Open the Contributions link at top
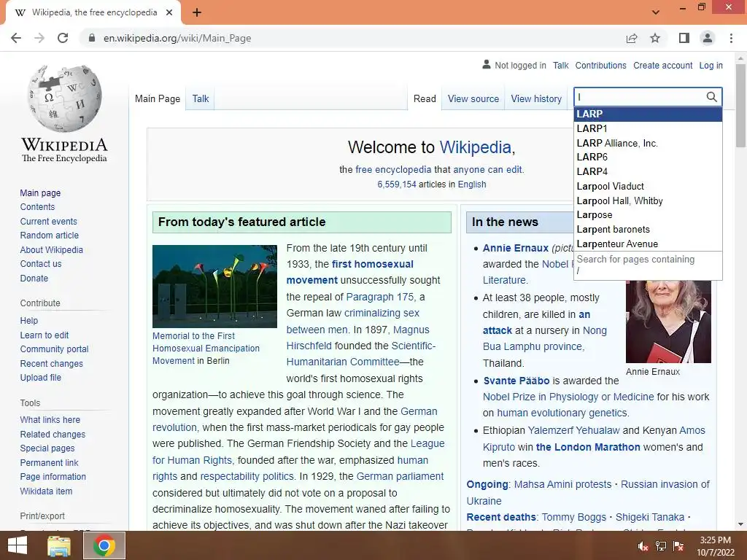The width and height of the screenshot is (747, 560). click(600, 65)
